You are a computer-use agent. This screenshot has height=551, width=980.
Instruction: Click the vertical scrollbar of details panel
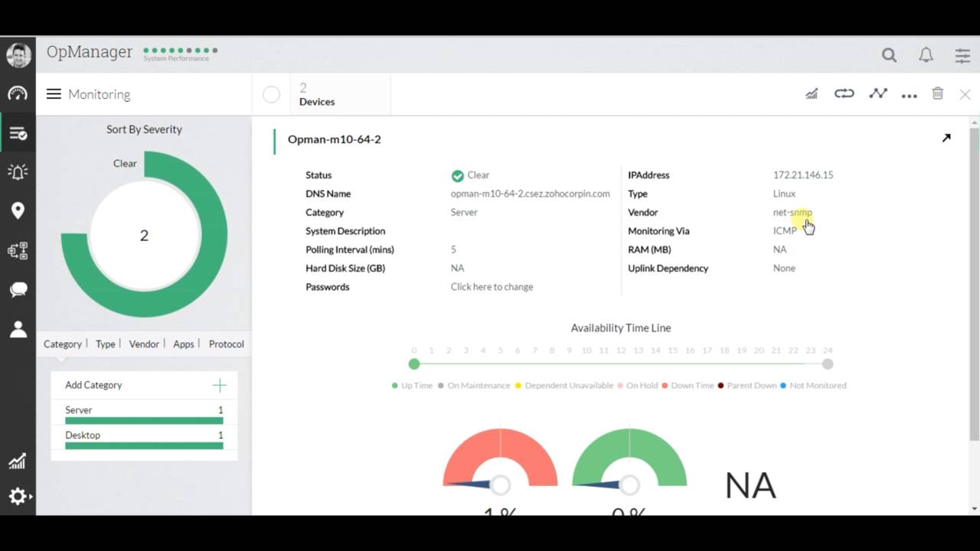(x=974, y=283)
